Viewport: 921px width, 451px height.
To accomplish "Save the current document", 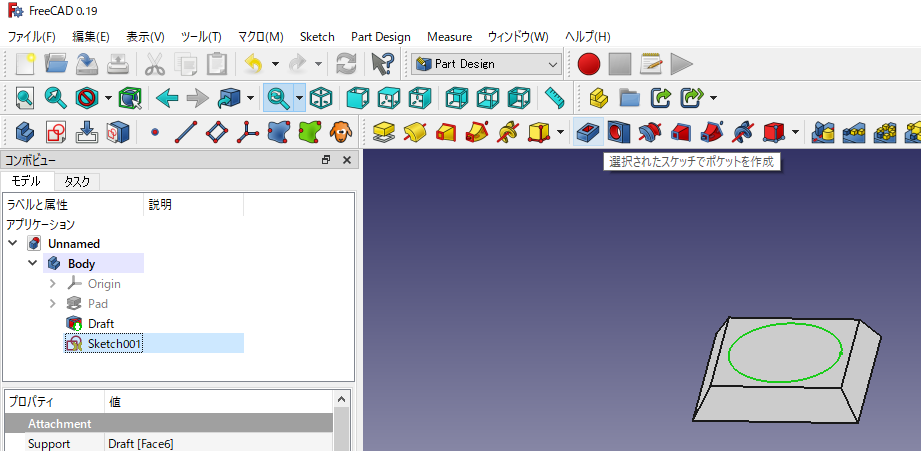I will (x=87, y=63).
